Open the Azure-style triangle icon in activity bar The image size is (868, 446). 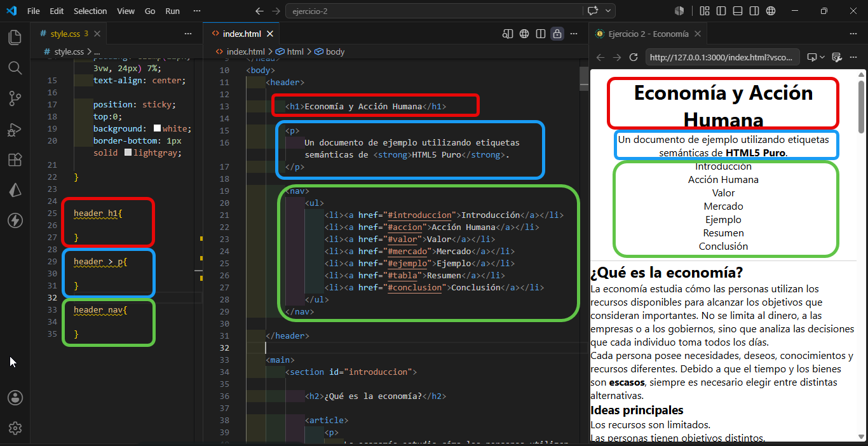pyautogui.click(x=15, y=190)
